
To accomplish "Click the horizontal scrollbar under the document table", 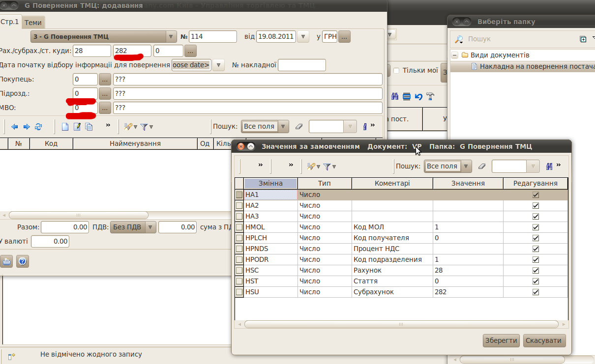I will pos(79,215).
